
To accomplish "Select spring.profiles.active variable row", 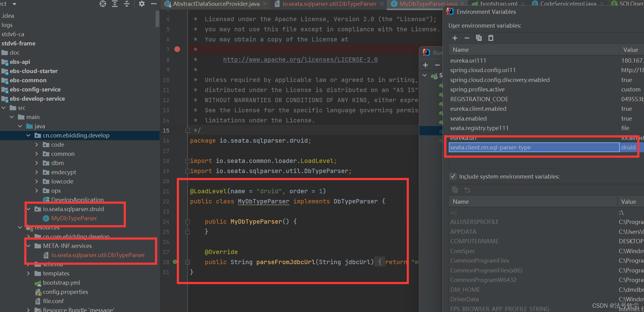I will pyautogui.click(x=546, y=90).
